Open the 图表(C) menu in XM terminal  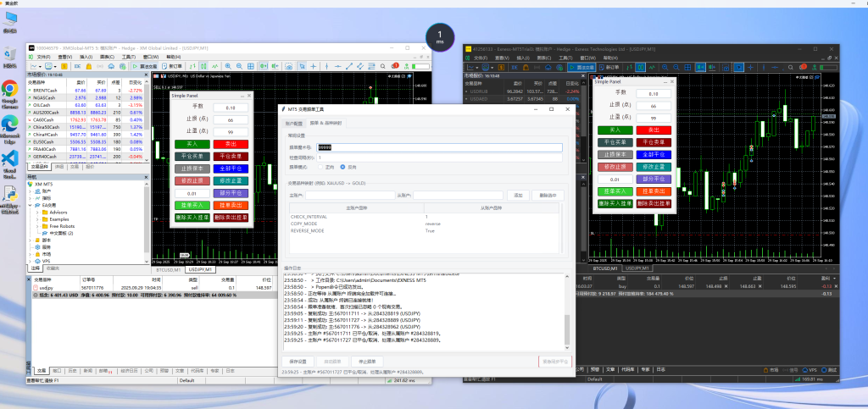coord(105,57)
